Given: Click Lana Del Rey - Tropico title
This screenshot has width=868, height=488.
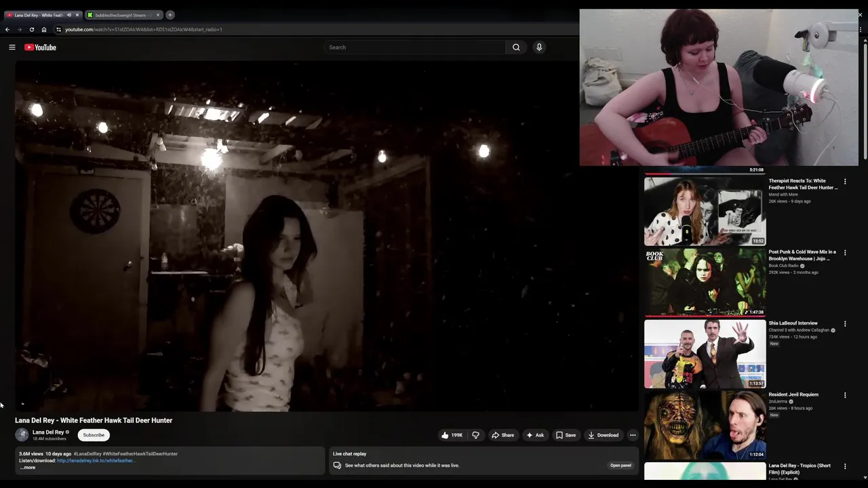Looking at the screenshot, I should pyautogui.click(x=800, y=469).
